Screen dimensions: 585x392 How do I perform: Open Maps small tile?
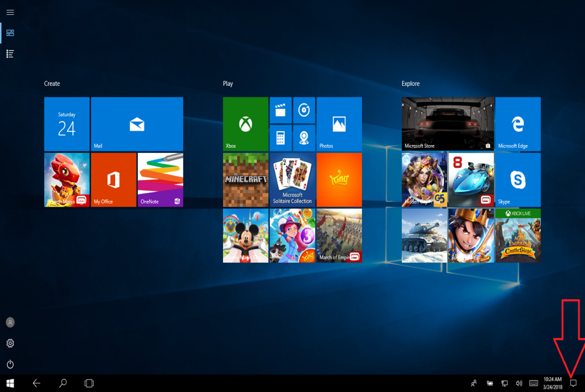tap(304, 138)
